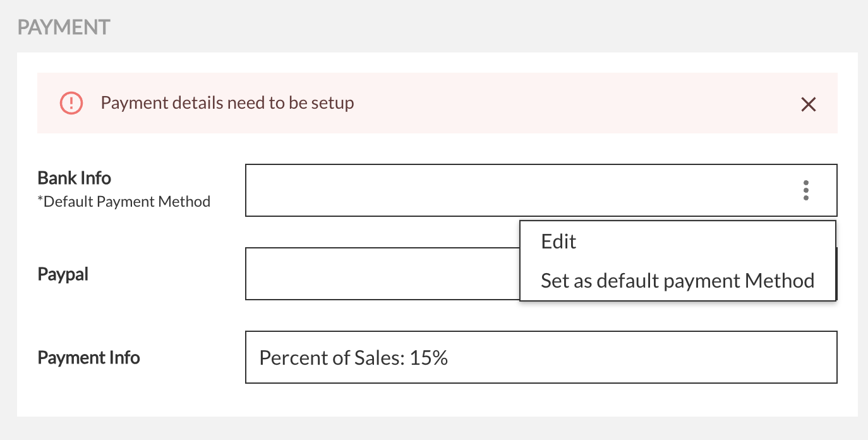The image size is (868, 440).
Task: Dismiss the payment setup alert
Action: click(808, 104)
